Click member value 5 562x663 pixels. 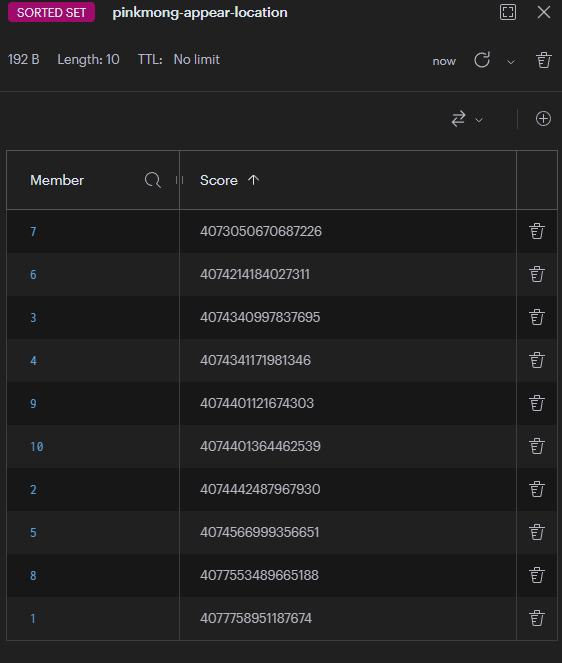(x=33, y=533)
